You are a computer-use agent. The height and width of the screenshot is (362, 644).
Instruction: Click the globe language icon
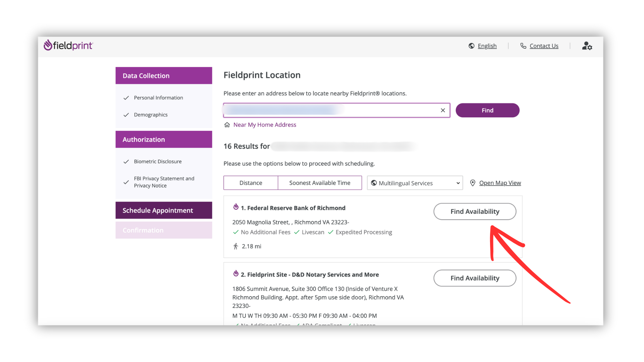pyautogui.click(x=471, y=46)
